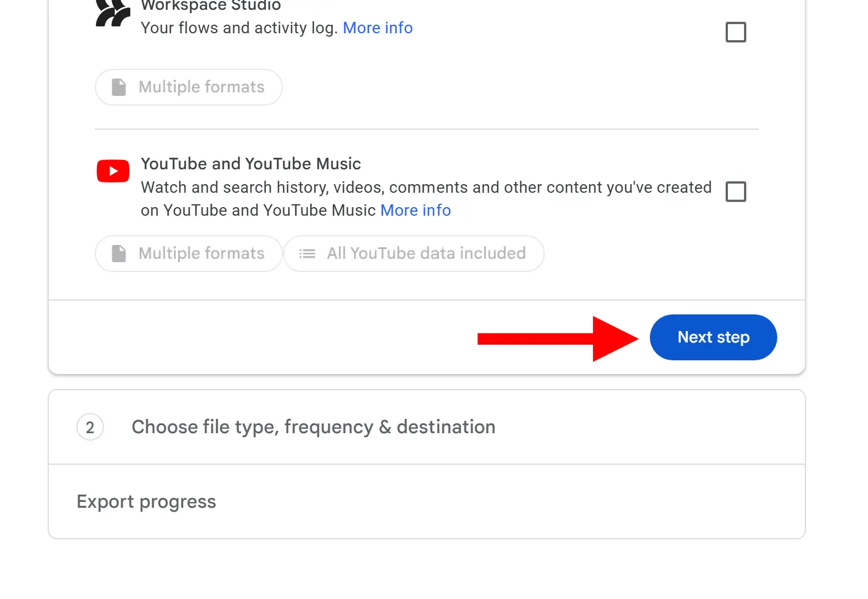Click YouTube watch and search history description
This screenshot has width=868, height=599.
(x=425, y=188)
